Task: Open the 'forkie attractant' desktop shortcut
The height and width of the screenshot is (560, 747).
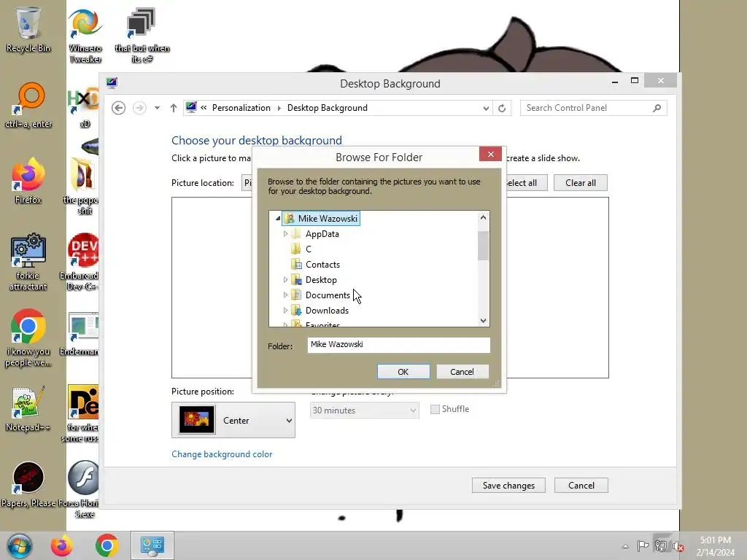Action: point(28,262)
